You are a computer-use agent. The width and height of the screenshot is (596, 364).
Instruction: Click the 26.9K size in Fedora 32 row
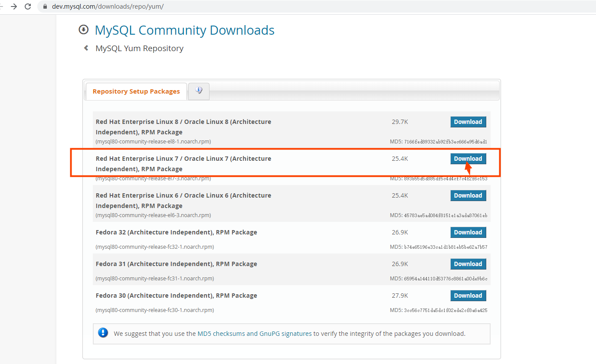[400, 232]
